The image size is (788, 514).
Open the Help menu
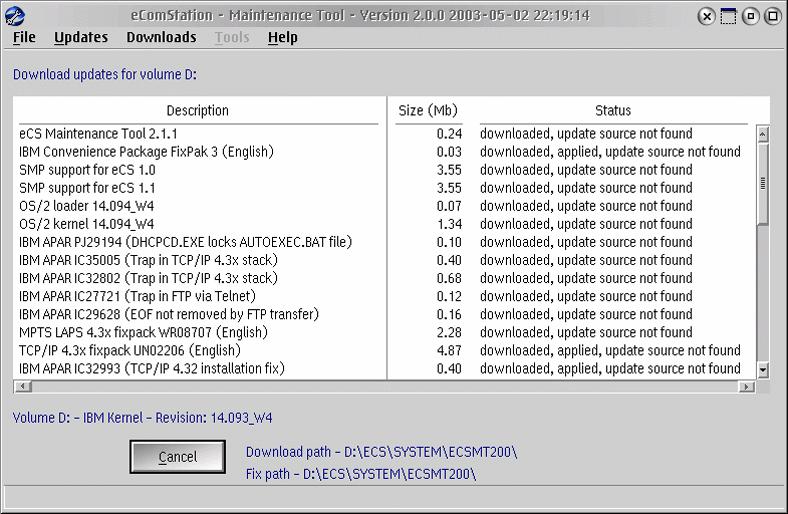pos(282,37)
